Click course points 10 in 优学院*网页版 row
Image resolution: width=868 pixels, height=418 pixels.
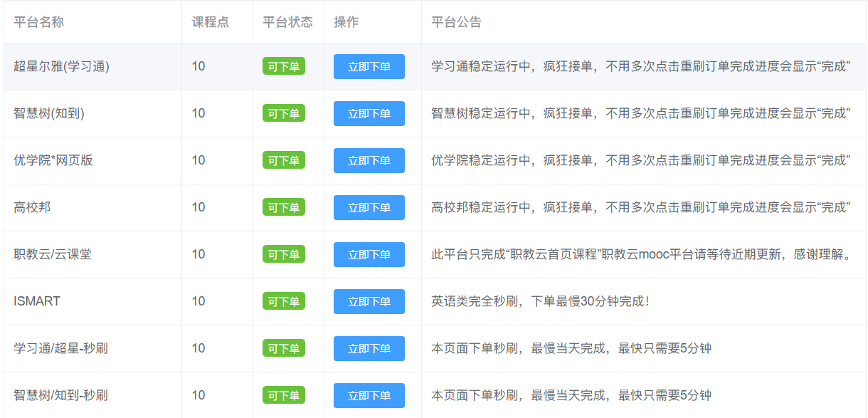pyautogui.click(x=199, y=160)
